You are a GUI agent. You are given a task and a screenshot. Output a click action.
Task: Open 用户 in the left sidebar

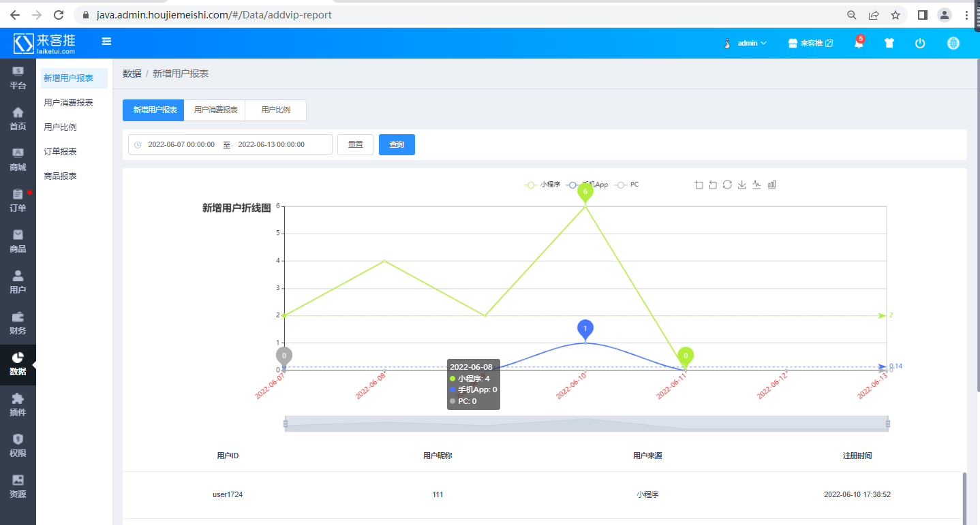[x=18, y=283]
